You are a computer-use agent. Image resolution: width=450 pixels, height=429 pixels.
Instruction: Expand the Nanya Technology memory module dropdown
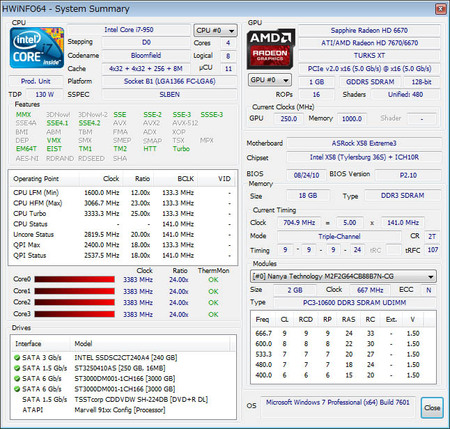(x=343, y=276)
